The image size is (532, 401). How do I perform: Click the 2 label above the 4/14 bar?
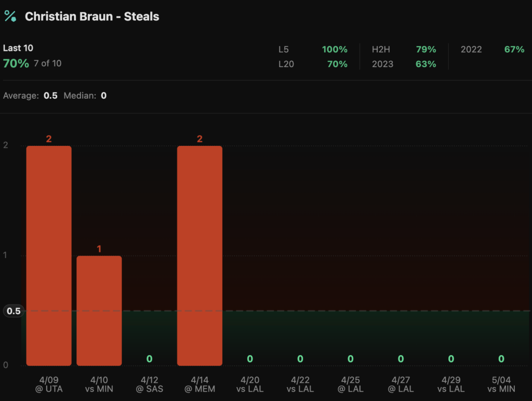click(199, 139)
